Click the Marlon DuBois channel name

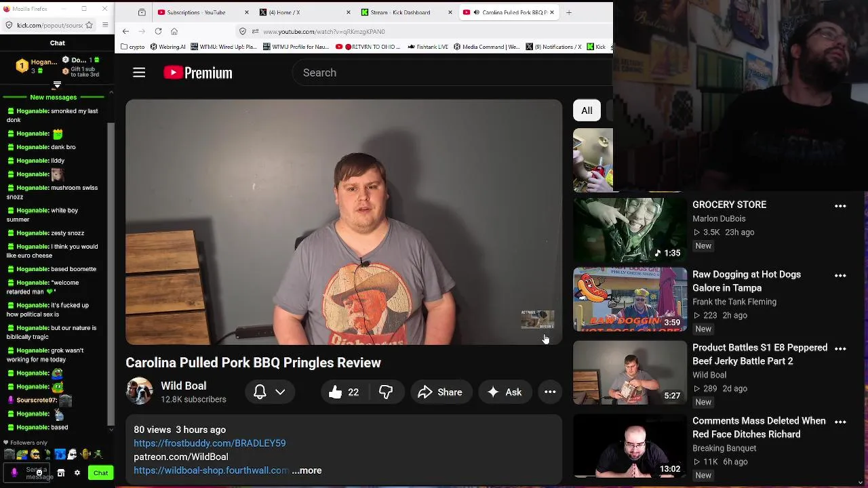coord(719,219)
